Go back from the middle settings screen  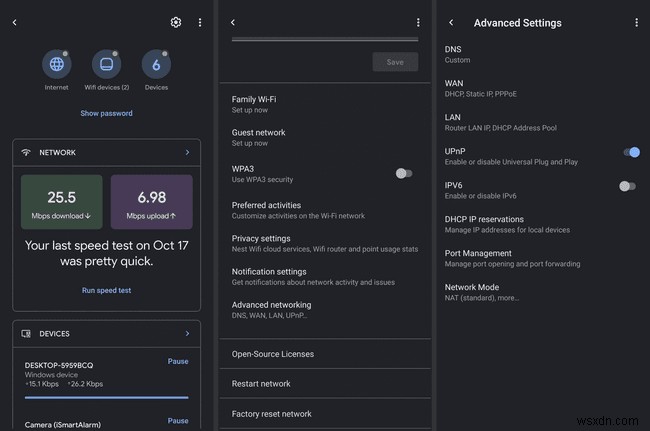click(233, 22)
